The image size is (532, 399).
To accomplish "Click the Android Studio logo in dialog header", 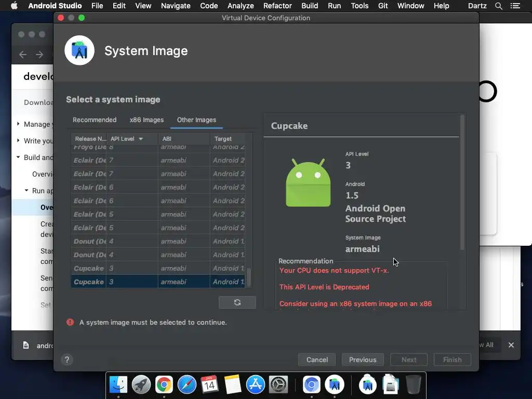I will [x=79, y=50].
